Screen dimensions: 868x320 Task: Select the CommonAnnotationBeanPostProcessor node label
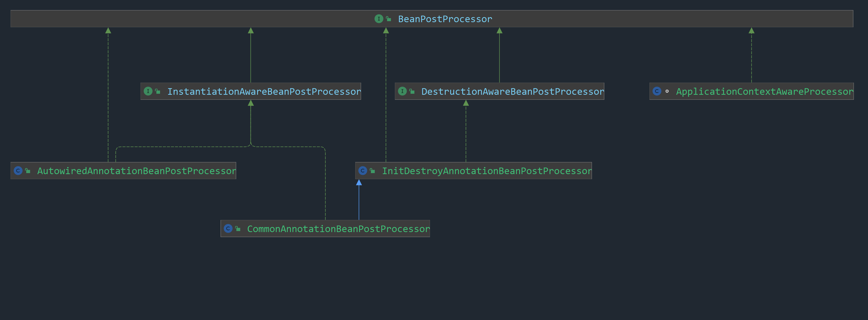(x=338, y=229)
